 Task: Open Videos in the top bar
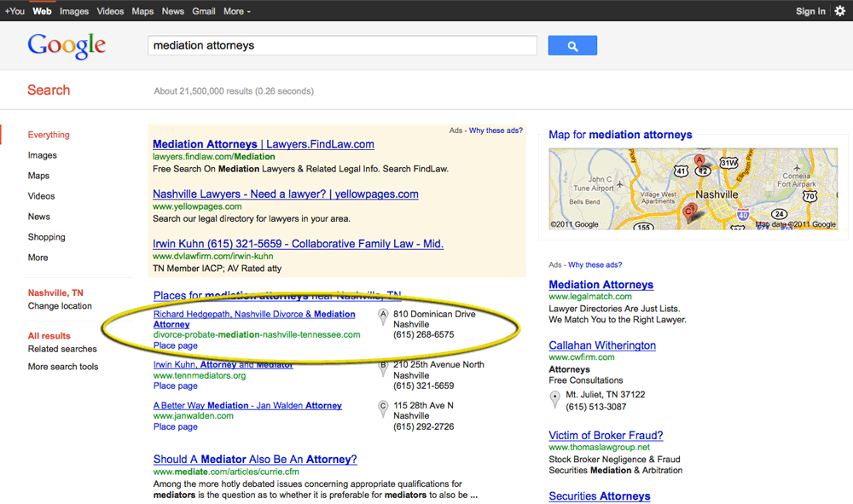click(x=110, y=11)
